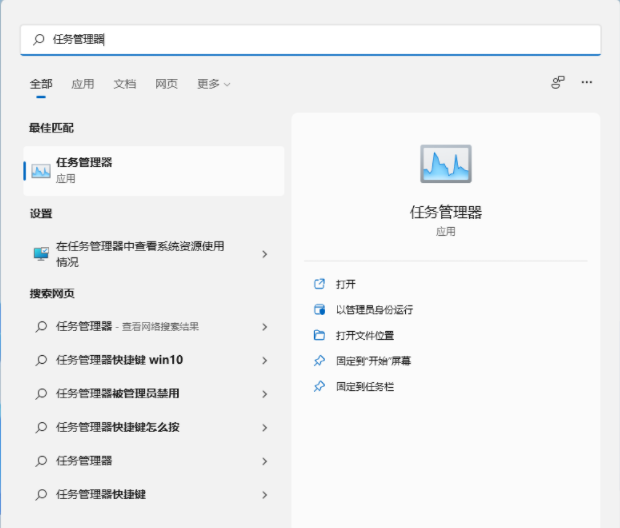Click the account/feedback icon near top right
Viewport: 620px width, 528px height.
(x=558, y=83)
